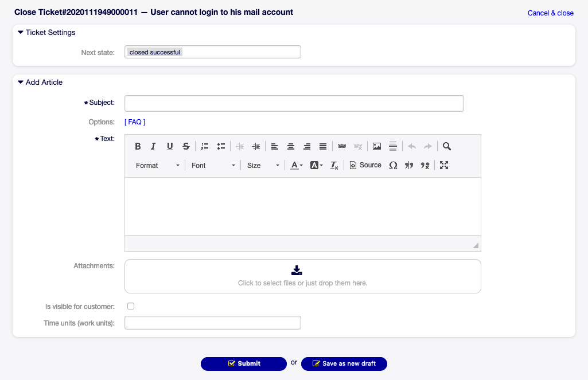The width and height of the screenshot is (588, 380).
Task: Enable visibility for customer
Action: (131, 306)
